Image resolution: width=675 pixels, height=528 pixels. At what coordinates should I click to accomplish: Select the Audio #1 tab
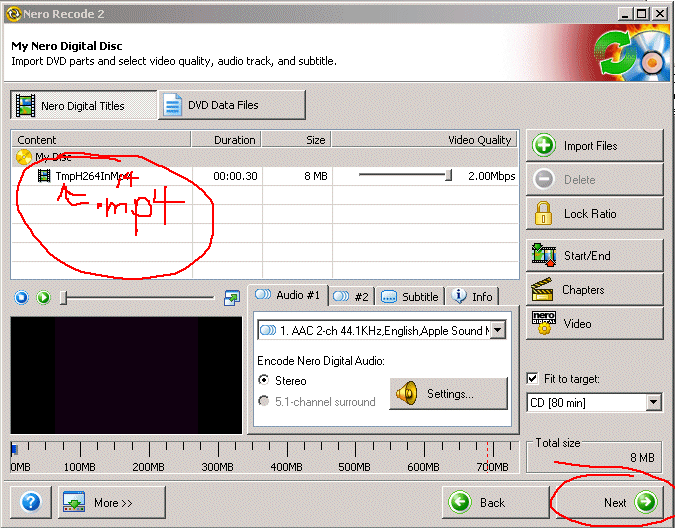point(288,295)
